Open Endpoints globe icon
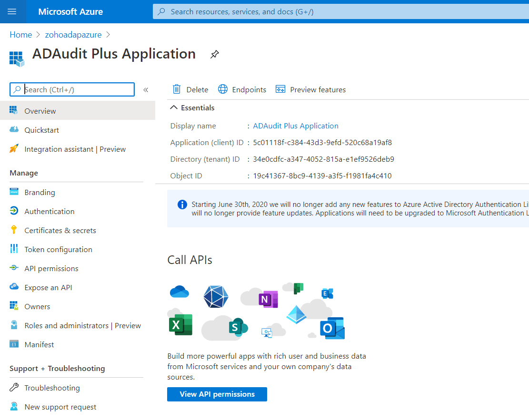 (223, 89)
